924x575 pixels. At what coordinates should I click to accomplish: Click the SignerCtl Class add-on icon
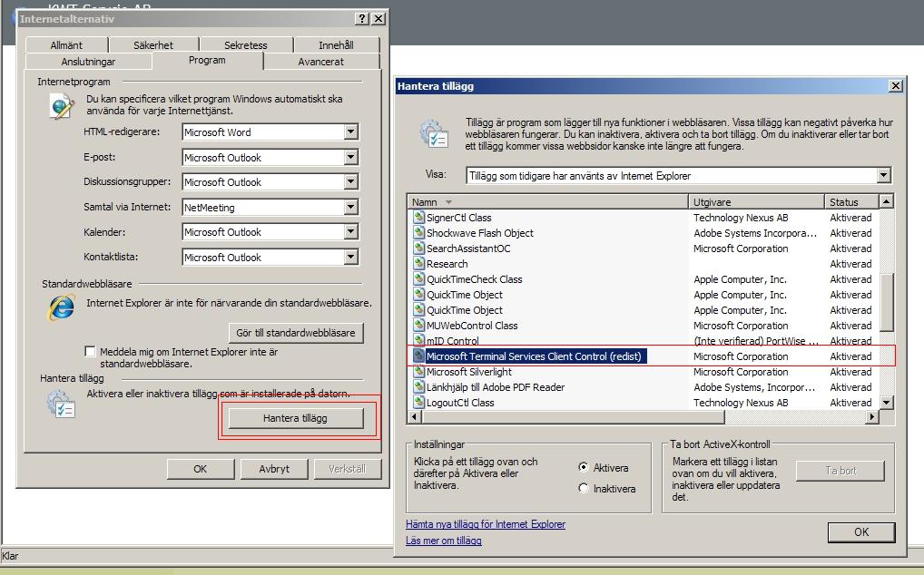coord(418,217)
